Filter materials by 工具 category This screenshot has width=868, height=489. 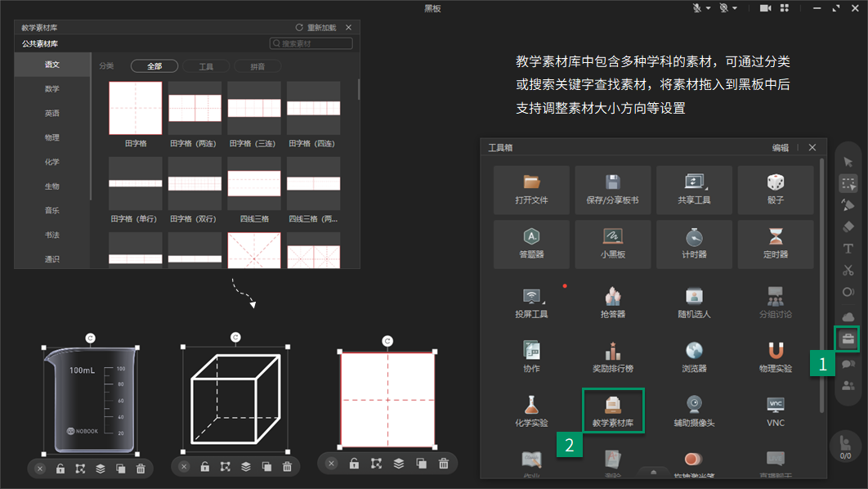click(x=206, y=66)
